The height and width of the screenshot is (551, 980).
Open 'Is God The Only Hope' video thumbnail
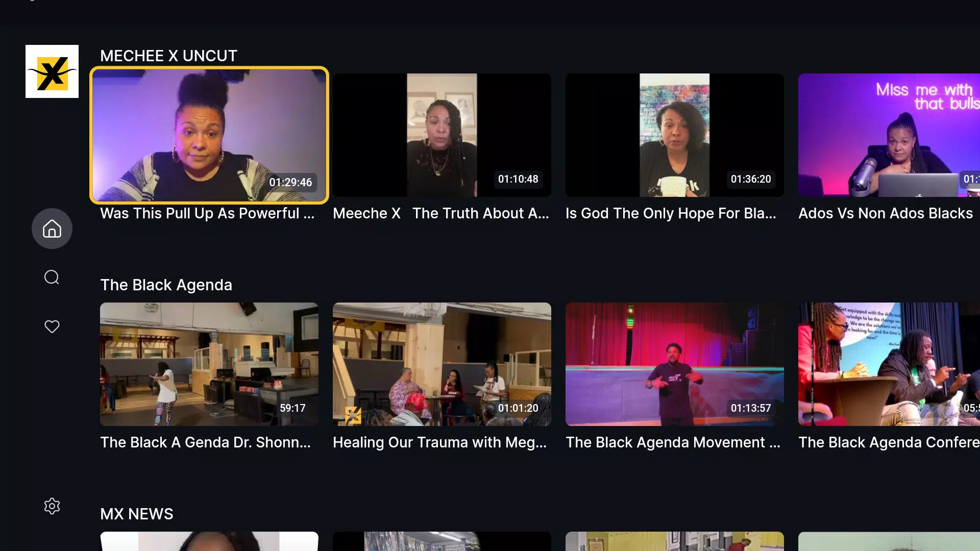675,135
